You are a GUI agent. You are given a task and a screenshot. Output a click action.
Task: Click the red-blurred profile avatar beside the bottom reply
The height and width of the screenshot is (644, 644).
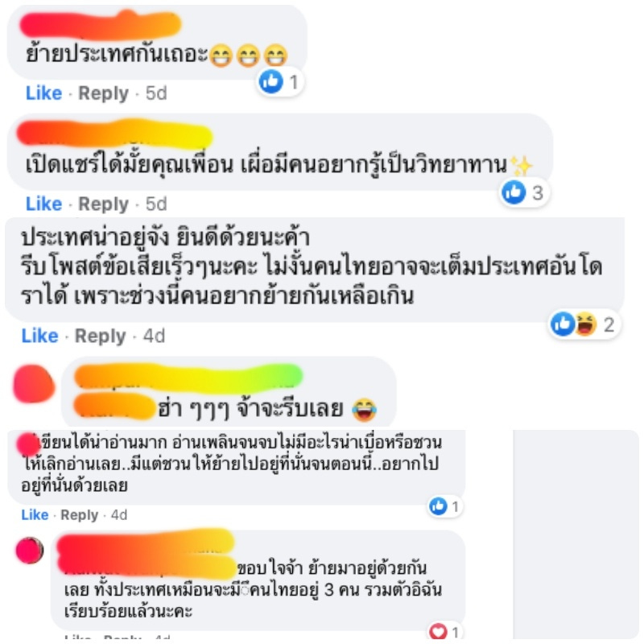pos(30,550)
